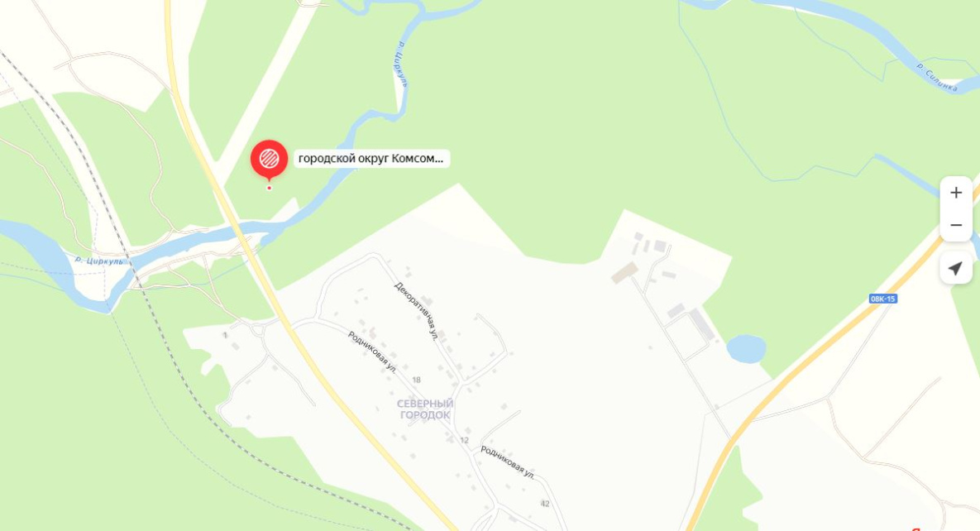
Task: Zoom out with the minus button
Action: point(956,225)
